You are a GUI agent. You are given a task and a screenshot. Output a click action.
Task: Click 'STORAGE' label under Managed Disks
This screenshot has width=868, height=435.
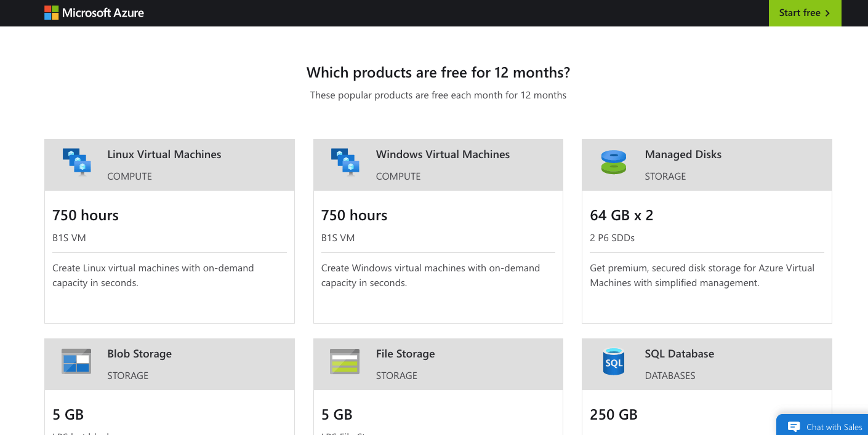[x=665, y=176]
